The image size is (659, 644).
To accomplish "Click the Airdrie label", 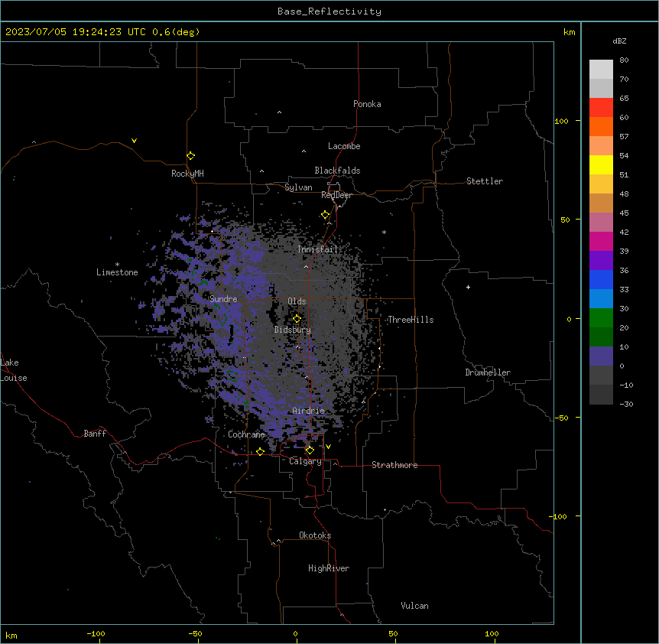I will pos(309,411).
